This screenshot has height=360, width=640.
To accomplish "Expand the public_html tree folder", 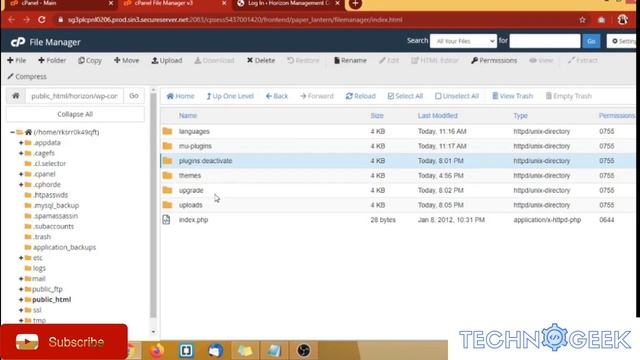I will (21, 300).
